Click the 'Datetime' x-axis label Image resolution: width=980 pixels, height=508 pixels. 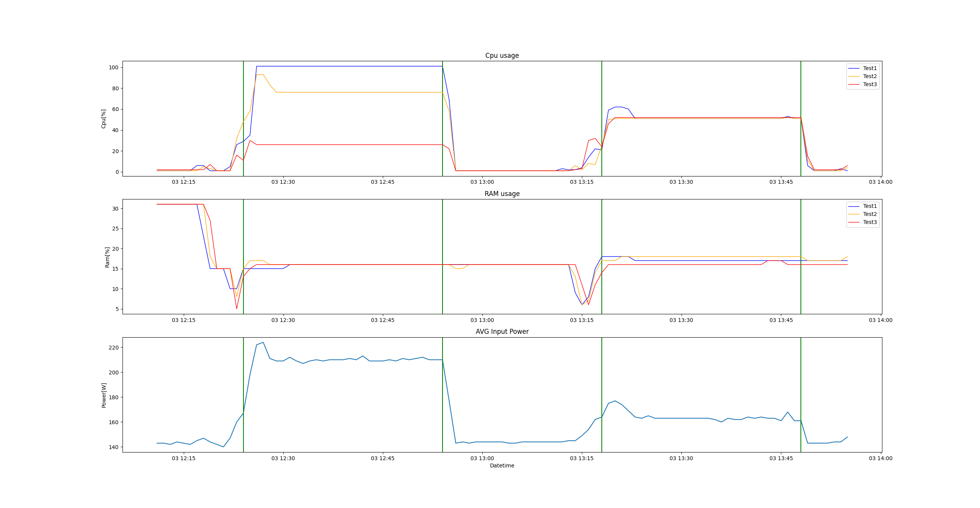pos(502,466)
